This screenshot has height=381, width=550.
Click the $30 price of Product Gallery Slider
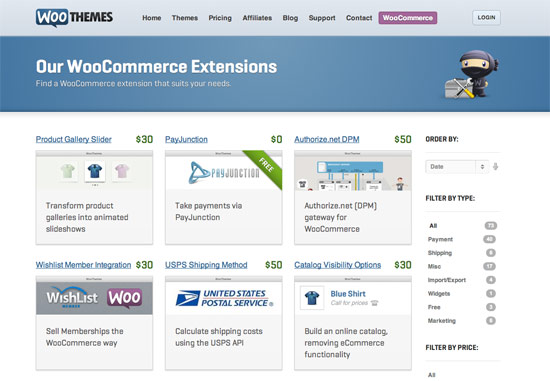click(x=144, y=139)
